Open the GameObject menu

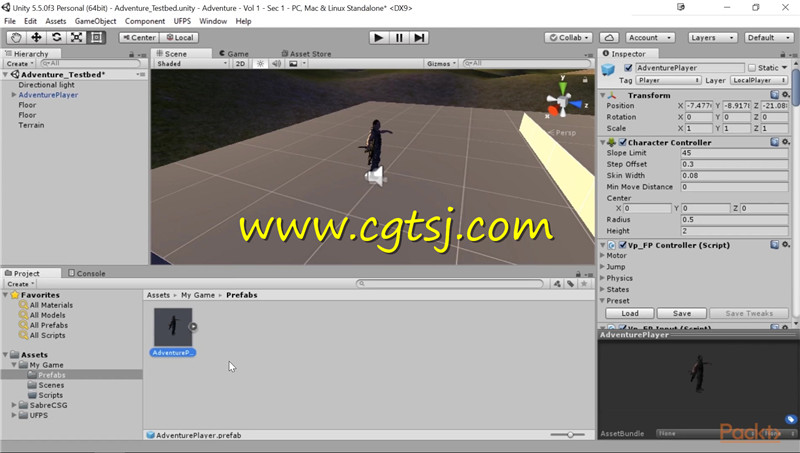(x=95, y=21)
